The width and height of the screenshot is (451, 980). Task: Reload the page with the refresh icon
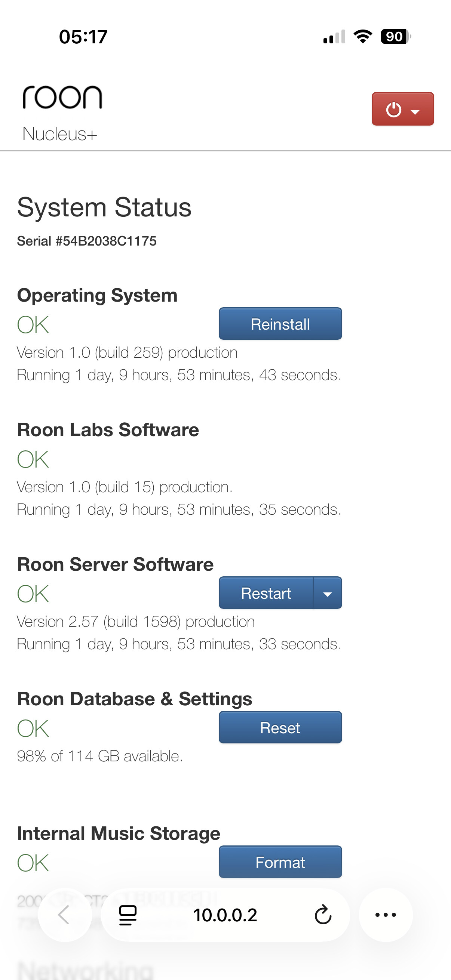click(323, 915)
